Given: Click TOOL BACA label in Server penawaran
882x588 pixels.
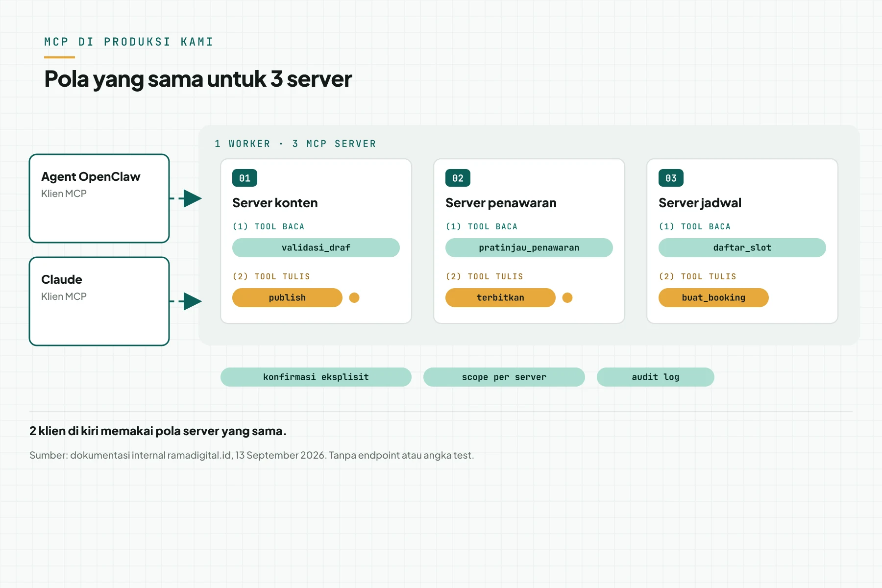Looking at the screenshot, I should point(482,226).
